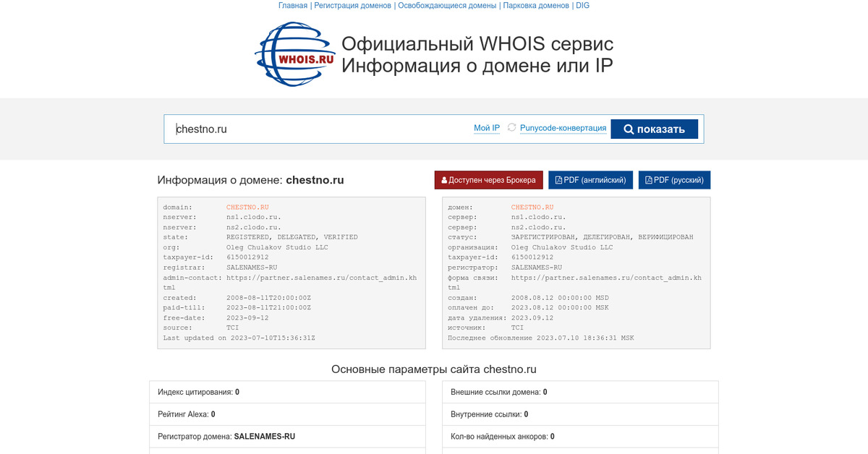Open Освобождающиеся домены link
868x454 pixels.
click(448, 5)
